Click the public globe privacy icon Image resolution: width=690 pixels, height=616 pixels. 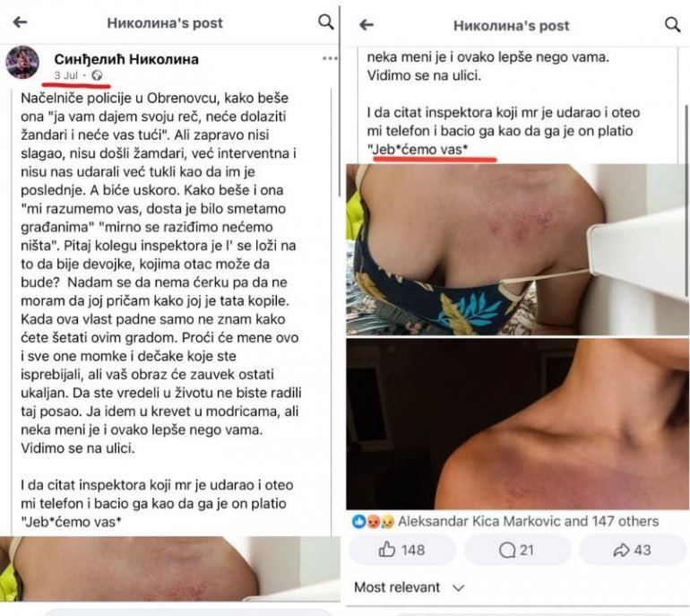(x=97, y=75)
